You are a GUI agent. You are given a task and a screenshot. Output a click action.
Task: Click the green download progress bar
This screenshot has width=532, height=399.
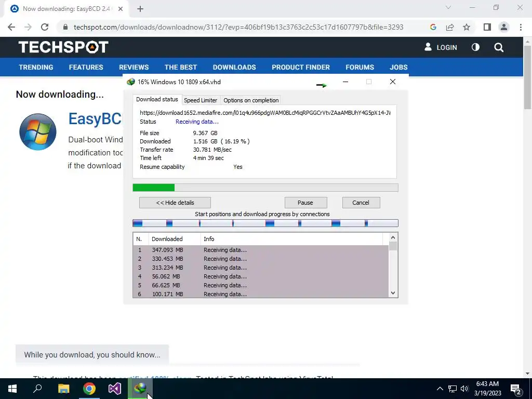(265, 188)
